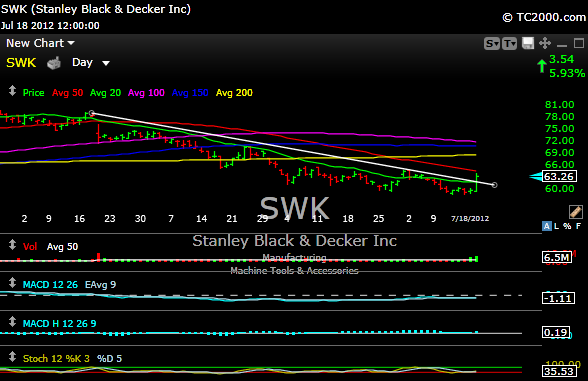Click the 35.53 stochastic value box

pyautogui.click(x=559, y=371)
